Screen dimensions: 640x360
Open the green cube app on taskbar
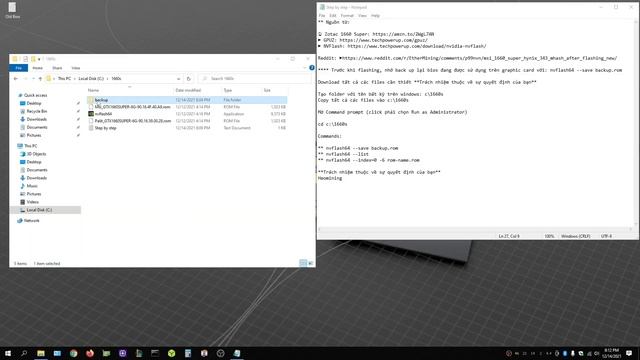pos(171,353)
